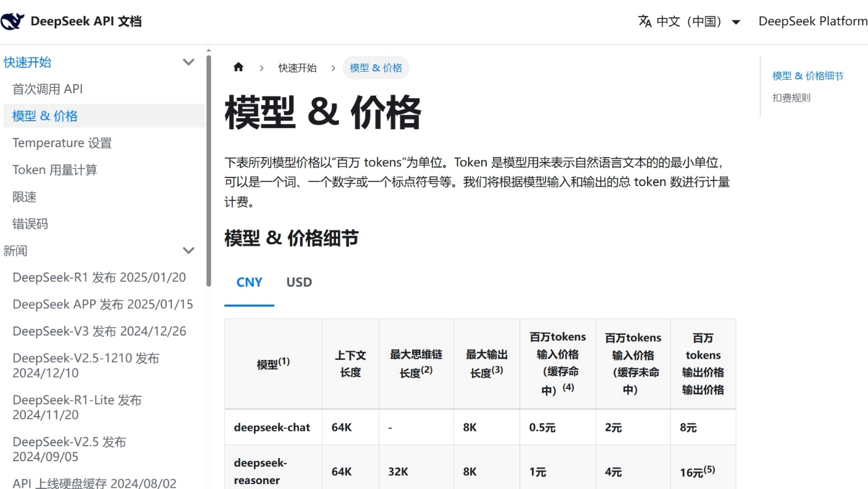Open the DeepSeek Platform link
Image resolution: width=868 pixels, height=489 pixels.
point(813,21)
